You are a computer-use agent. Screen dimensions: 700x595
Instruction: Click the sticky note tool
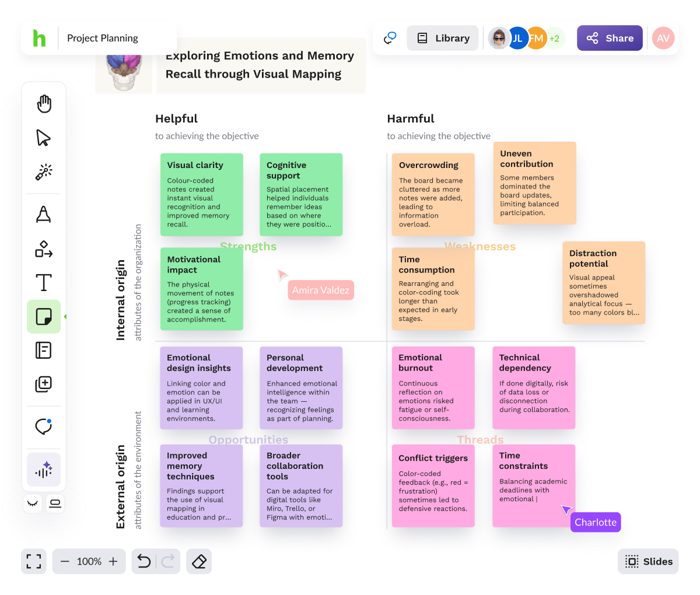(44, 317)
